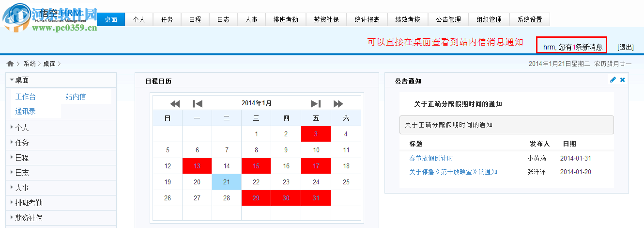Click 系统 in the breadcrumb
The image size is (644, 228).
[x=30, y=64]
